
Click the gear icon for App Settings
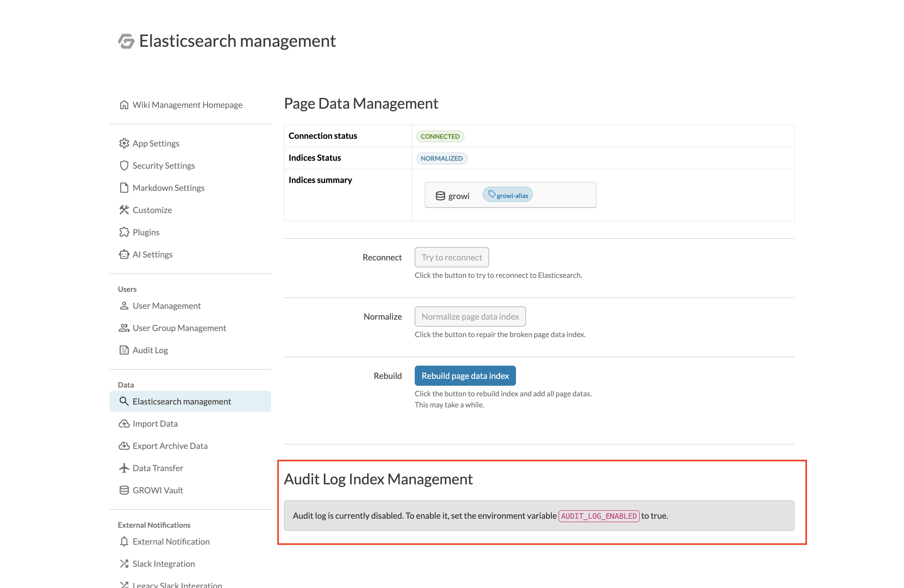[x=124, y=143]
